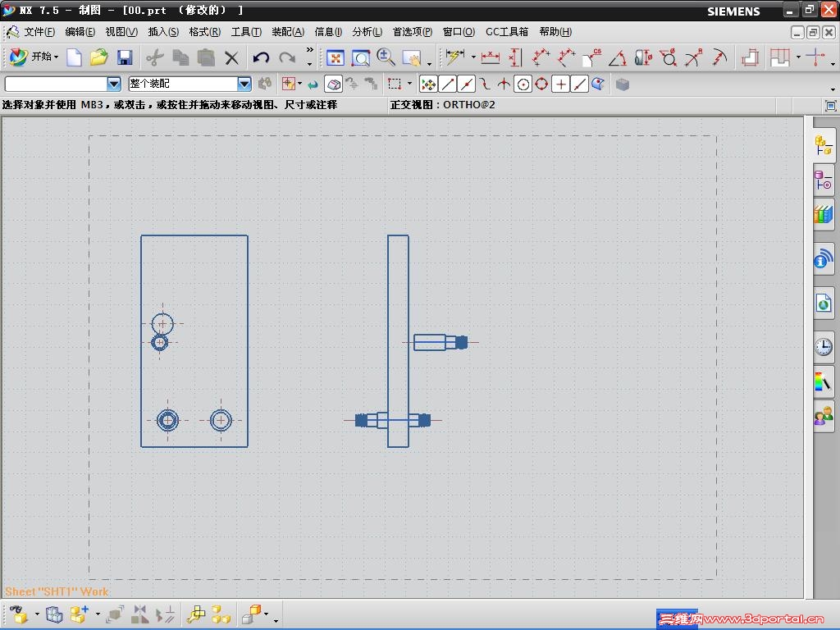The image size is (840, 630).
Task: Toggle full-screen button beside status line
Action: coord(830,106)
